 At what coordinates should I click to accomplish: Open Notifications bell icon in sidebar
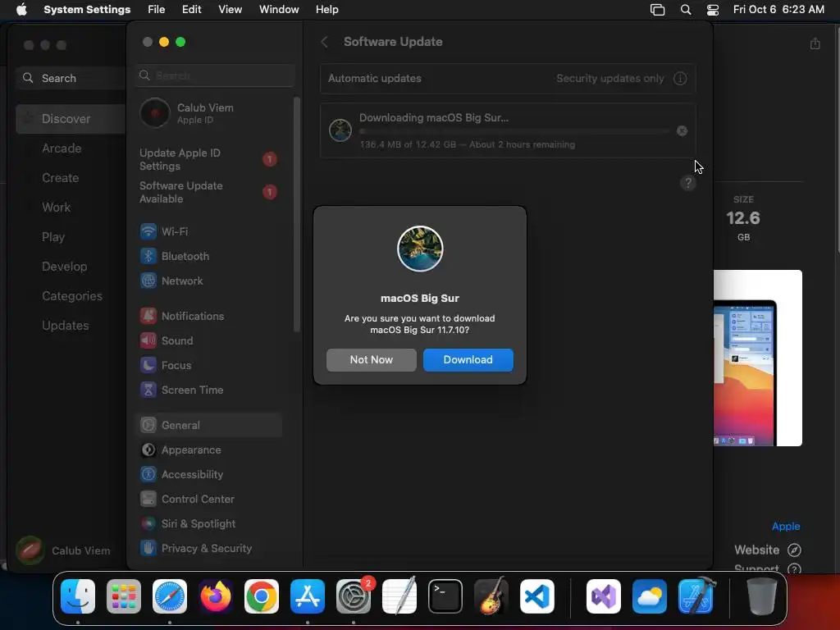(148, 316)
